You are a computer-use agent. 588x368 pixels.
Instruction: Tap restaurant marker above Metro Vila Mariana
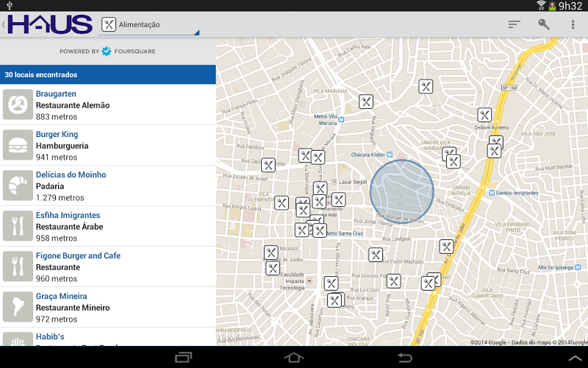pyautogui.click(x=366, y=102)
